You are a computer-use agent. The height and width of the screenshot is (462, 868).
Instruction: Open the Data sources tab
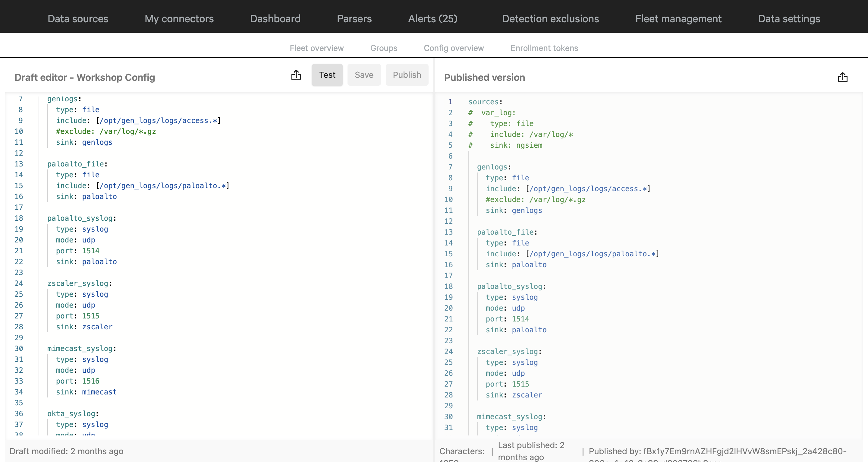[78, 19]
